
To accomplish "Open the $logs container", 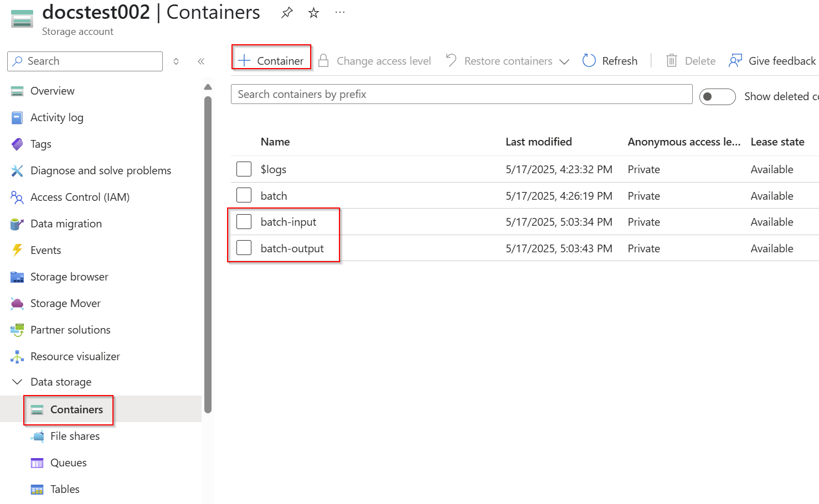I will tap(274, 170).
